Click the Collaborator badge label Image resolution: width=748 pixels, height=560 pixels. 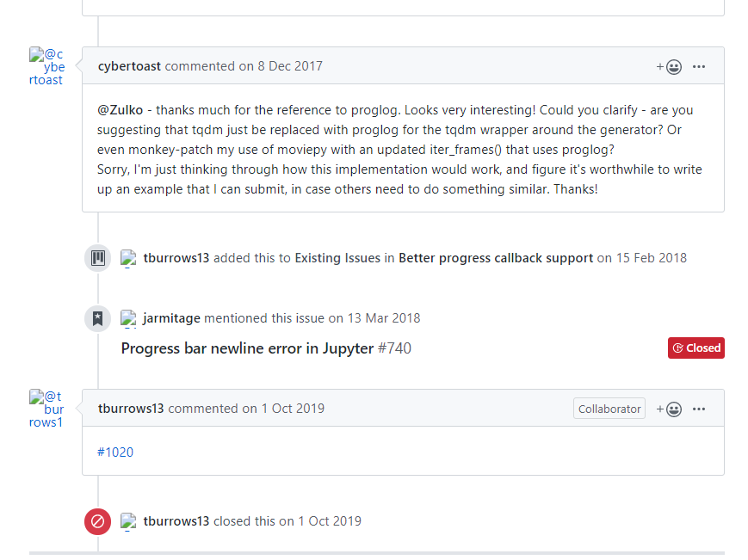tap(609, 409)
